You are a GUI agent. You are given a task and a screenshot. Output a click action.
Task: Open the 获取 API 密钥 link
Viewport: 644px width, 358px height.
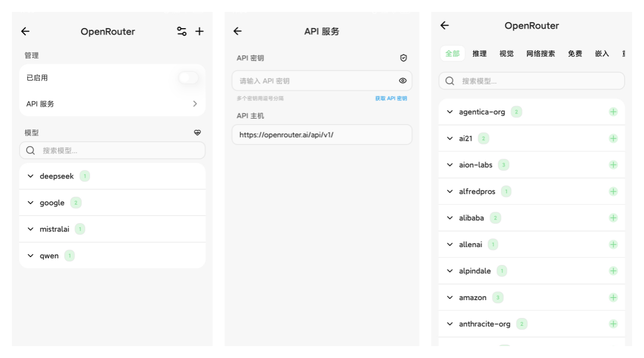pyautogui.click(x=391, y=98)
